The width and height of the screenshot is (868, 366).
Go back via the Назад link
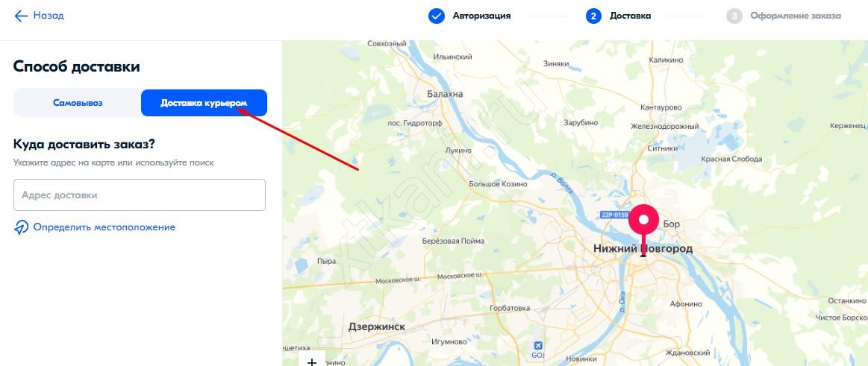tap(49, 16)
